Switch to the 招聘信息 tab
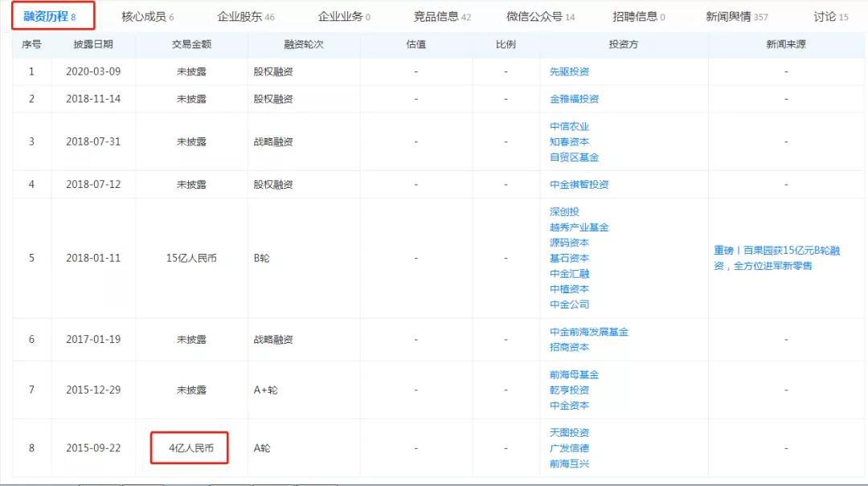The image size is (868, 486). pos(639,17)
